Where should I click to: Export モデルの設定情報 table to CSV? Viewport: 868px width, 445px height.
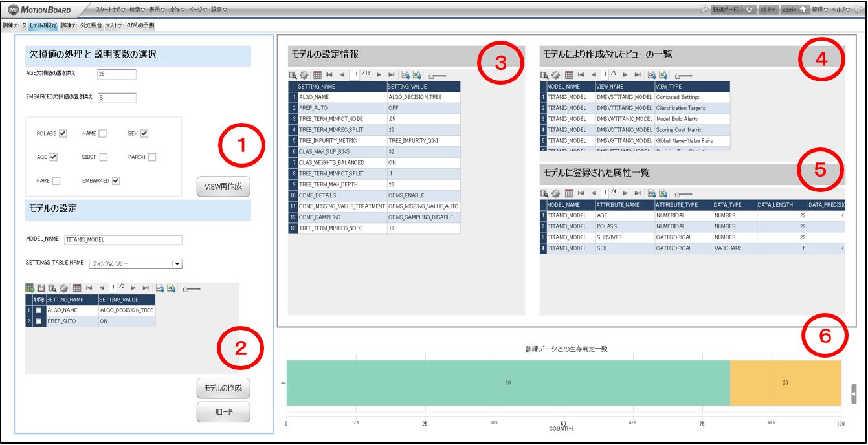(x=405, y=75)
